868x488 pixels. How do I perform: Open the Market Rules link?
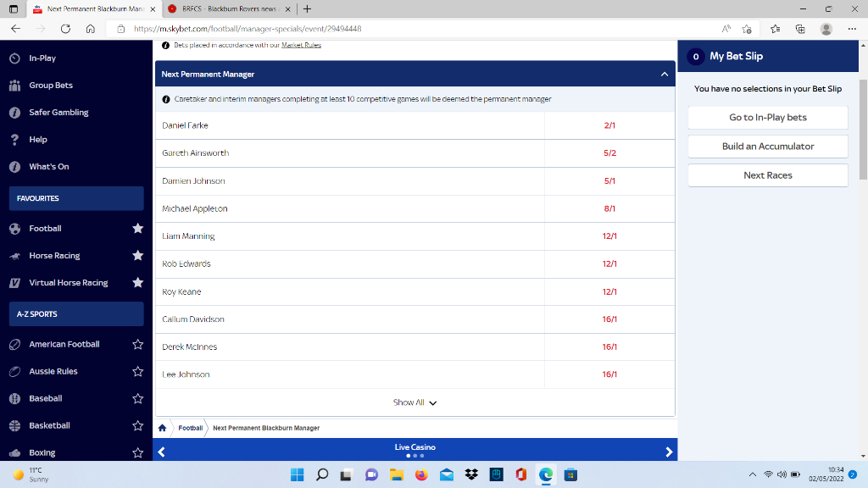tap(301, 45)
